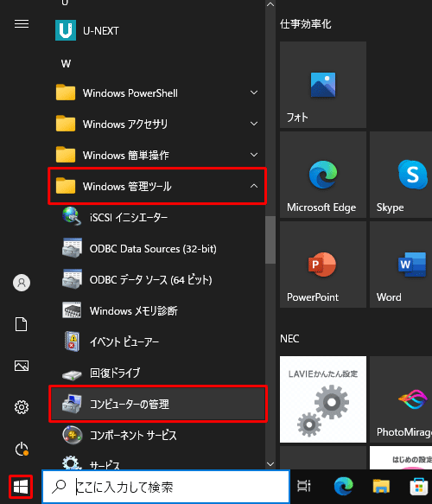432x504 pixels.
Task: Open Task View on the taskbar
Action: click(303, 487)
